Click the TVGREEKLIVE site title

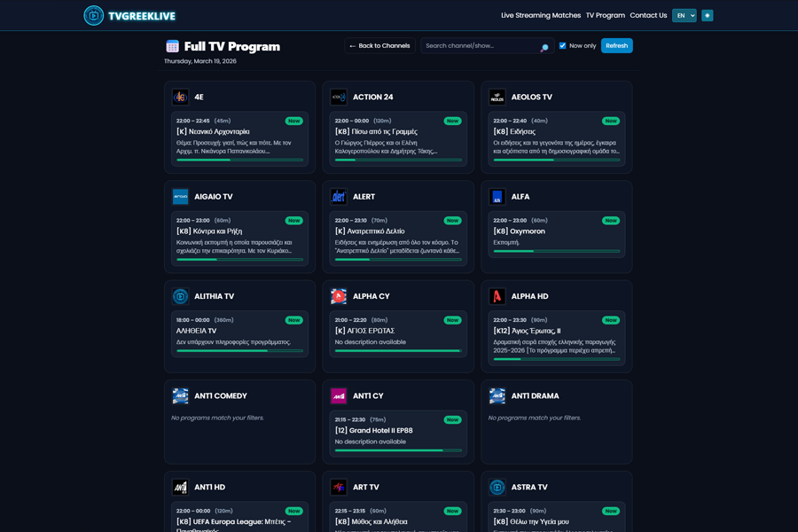coord(142,16)
